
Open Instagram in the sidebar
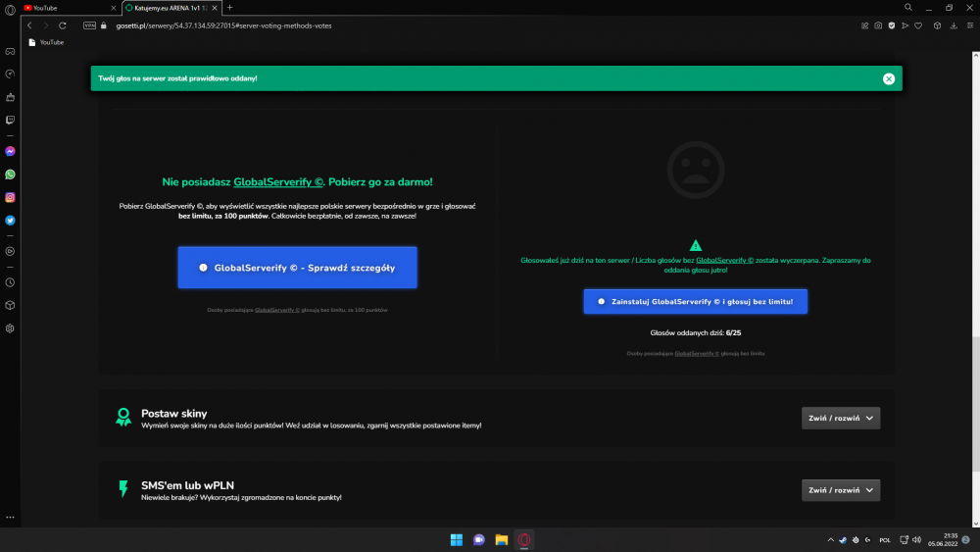pyautogui.click(x=10, y=197)
